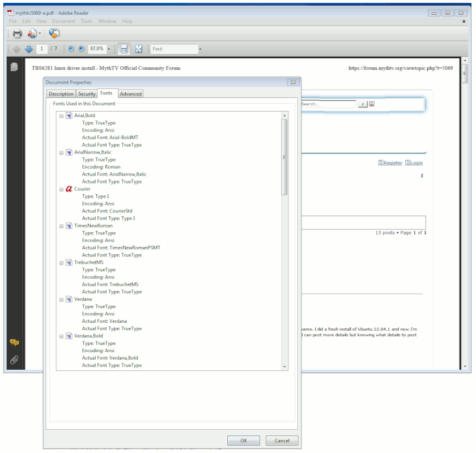This screenshot has width=476, height=453.
Task: Open the Help menu
Action: [127, 22]
